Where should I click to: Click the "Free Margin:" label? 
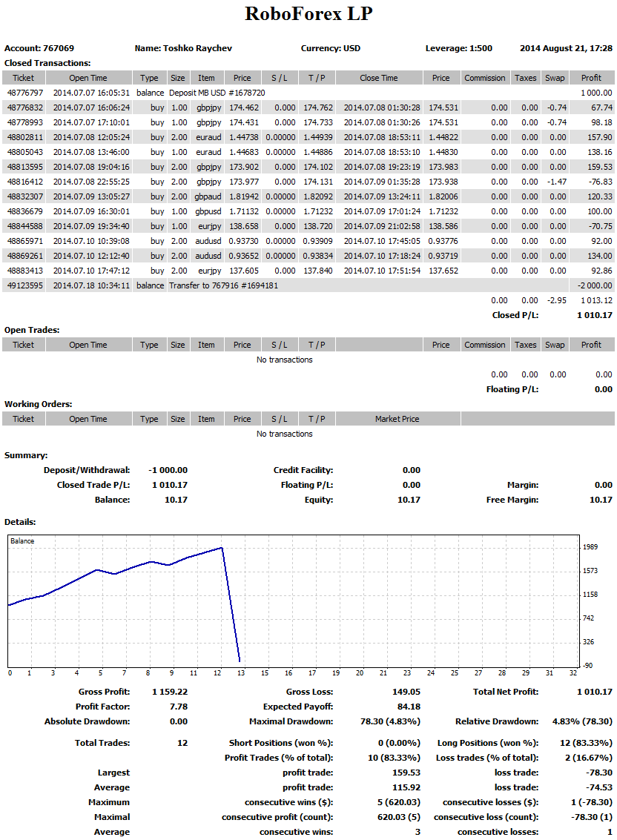click(512, 500)
